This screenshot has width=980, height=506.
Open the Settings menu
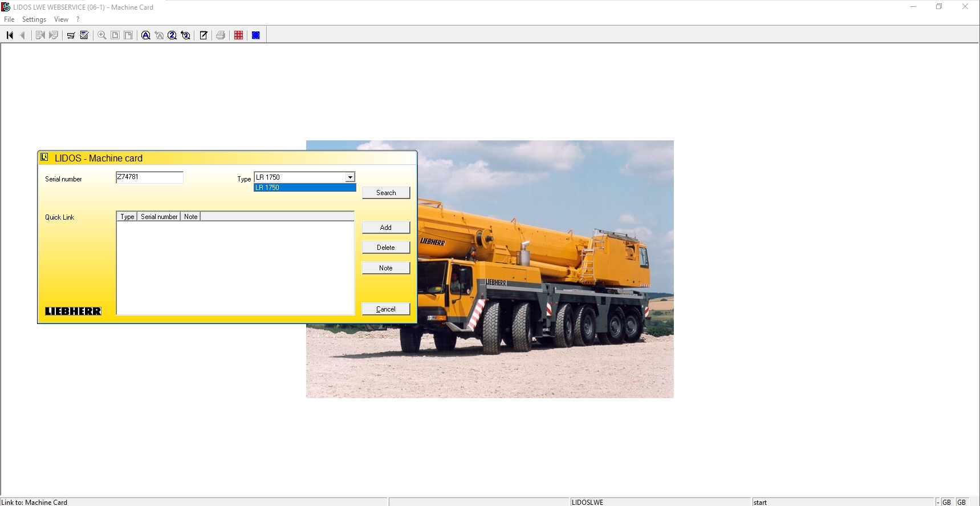pos(34,19)
